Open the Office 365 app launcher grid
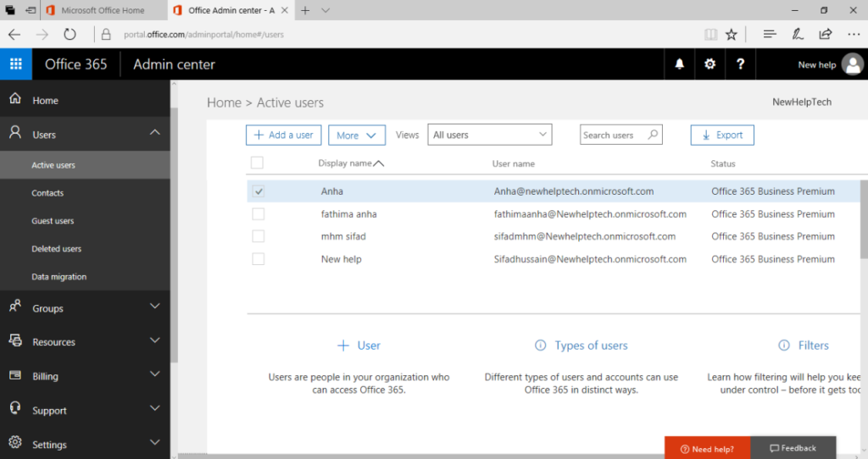Image resolution: width=868 pixels, height=459 pixels. 16,64
